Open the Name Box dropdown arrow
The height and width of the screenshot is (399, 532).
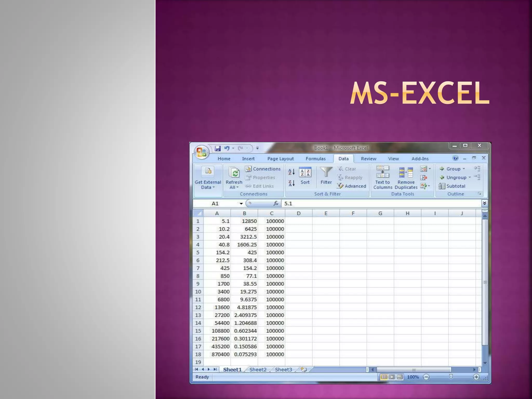click(241, 204)
